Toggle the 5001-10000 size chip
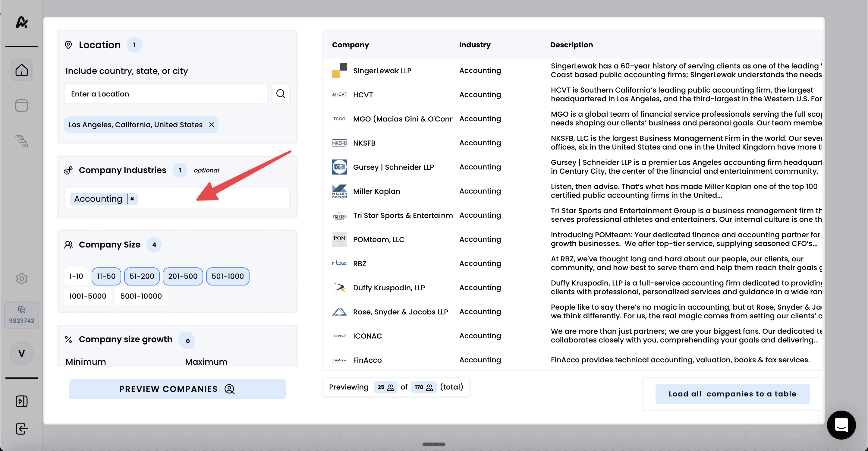This screenshot has width=868, height=451. coord(141,296)
